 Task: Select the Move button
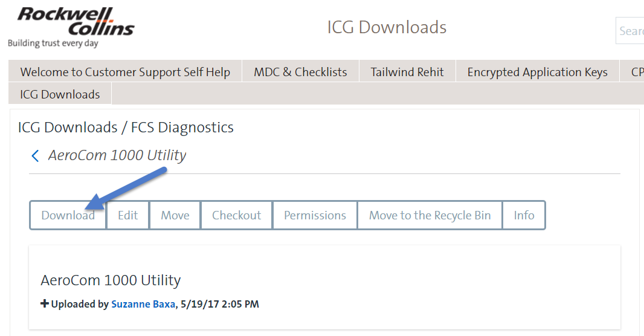point(175,215)
